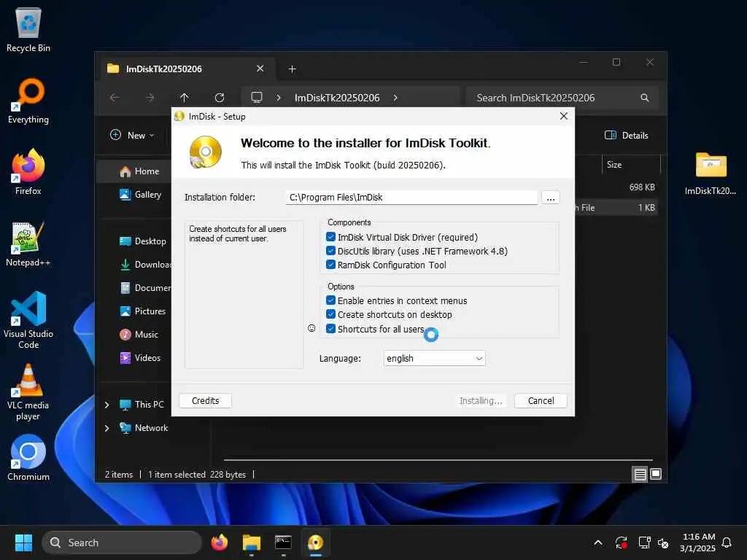Uncheck DiscUtils library component
The width and height of the screenshot is (747, 560).
[330, 251]
